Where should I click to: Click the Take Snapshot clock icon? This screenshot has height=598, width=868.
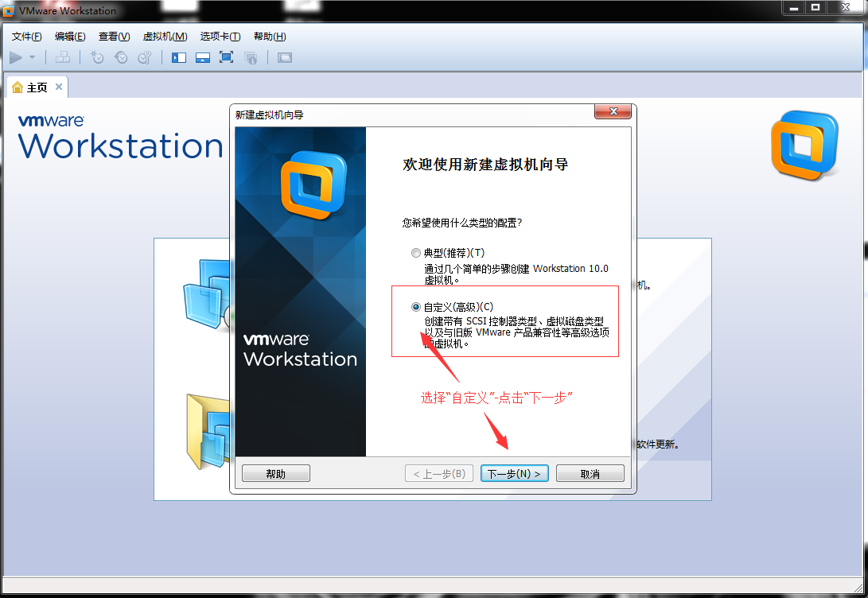point(97,57)
